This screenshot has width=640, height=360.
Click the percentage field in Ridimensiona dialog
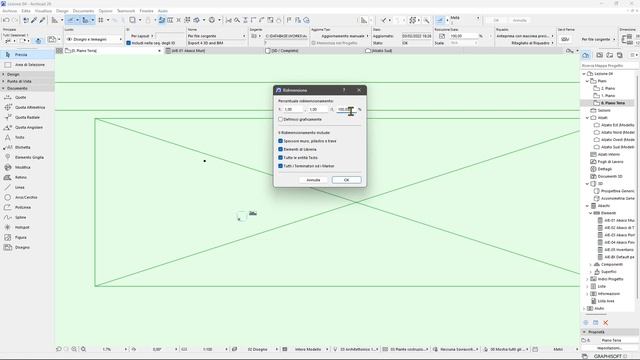(x=346, y=109)
